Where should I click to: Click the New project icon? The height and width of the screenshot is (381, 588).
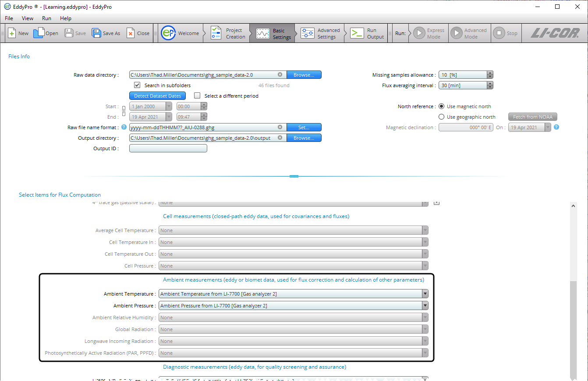point(12,33)
